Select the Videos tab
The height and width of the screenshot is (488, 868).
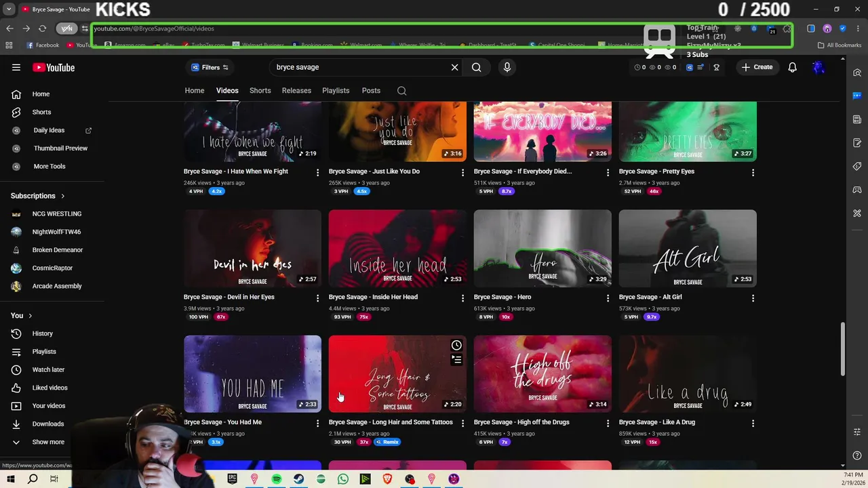pos(227,91)
